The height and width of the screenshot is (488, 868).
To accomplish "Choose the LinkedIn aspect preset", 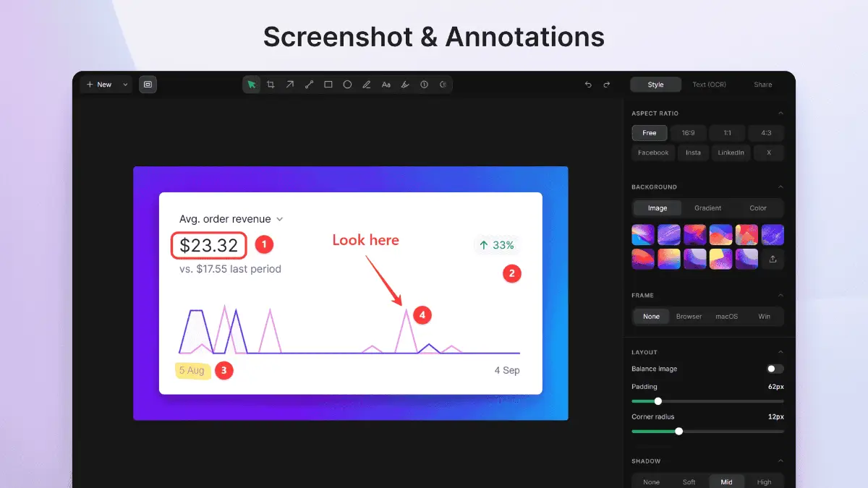I will 731,153.
